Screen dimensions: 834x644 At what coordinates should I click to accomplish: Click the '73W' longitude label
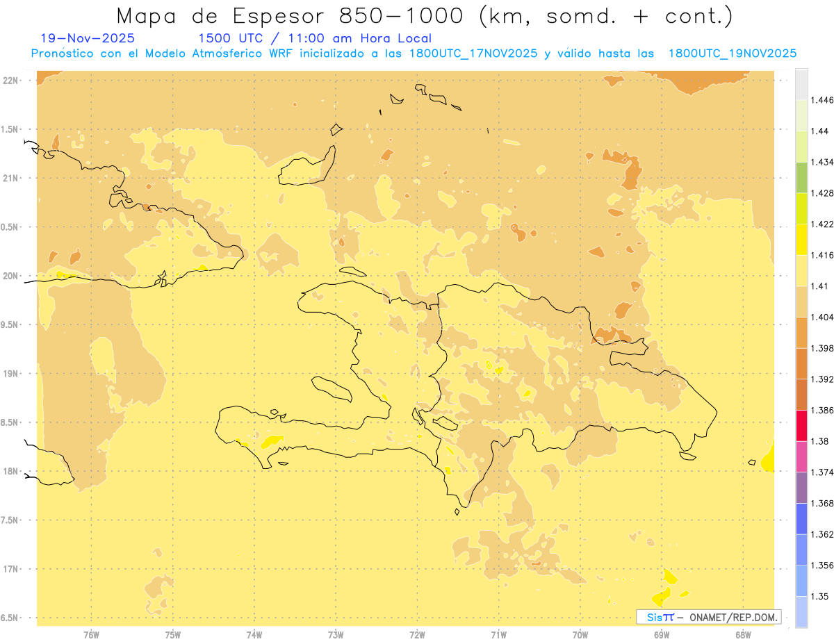[336, 635]
